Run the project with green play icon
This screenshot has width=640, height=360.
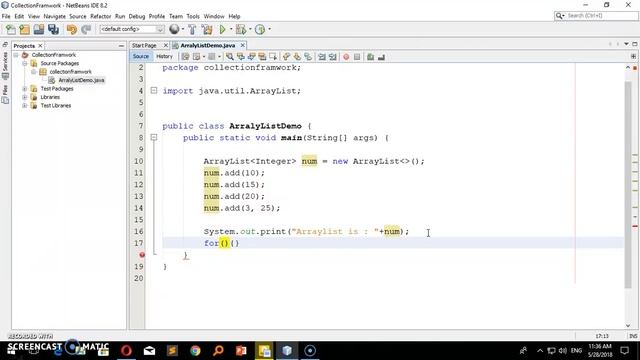[x=222, y=29]
